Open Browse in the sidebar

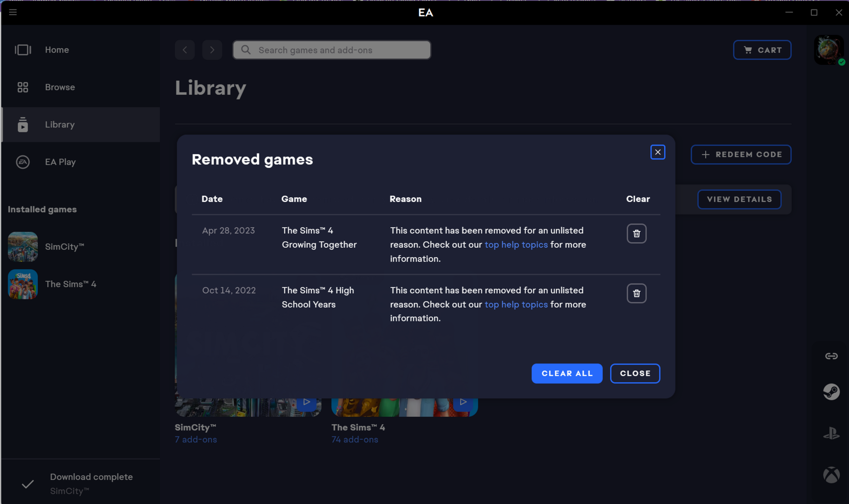[x=81, y=87]
